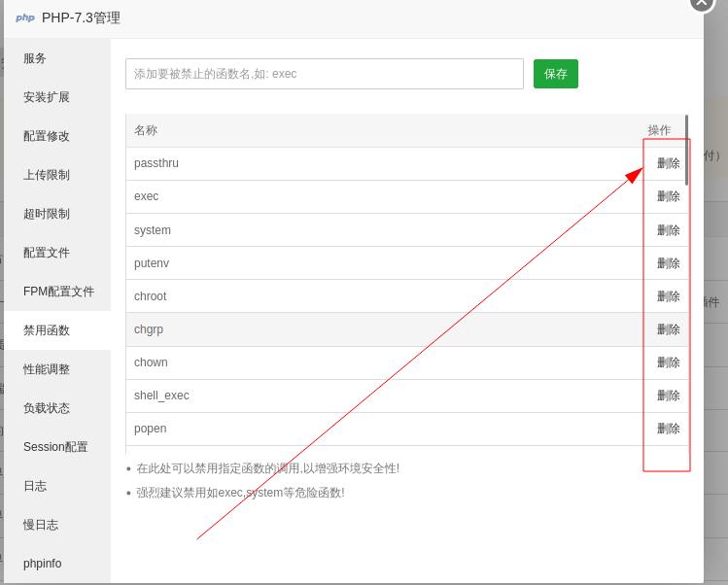728x585 pixels.
Task: Remove popen from disabled functions
Action: [x=668, y=429]
